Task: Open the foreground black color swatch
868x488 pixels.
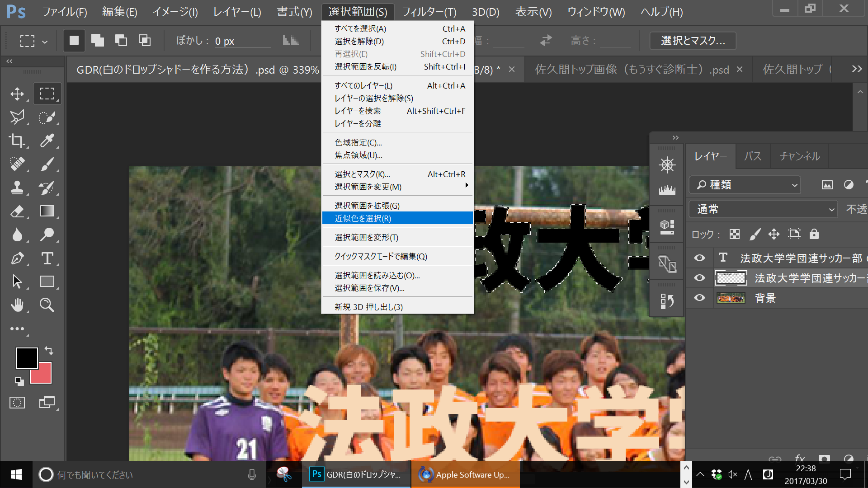Action: 27,358
